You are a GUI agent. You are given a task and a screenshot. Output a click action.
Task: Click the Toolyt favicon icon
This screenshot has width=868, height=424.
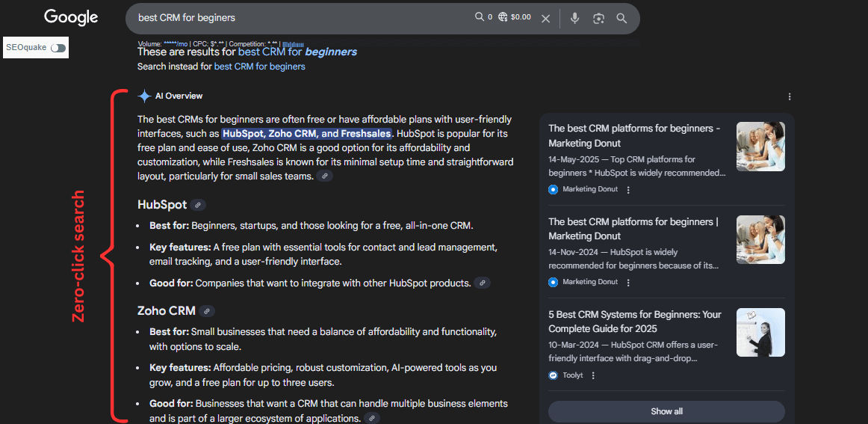tap(553, 375)
